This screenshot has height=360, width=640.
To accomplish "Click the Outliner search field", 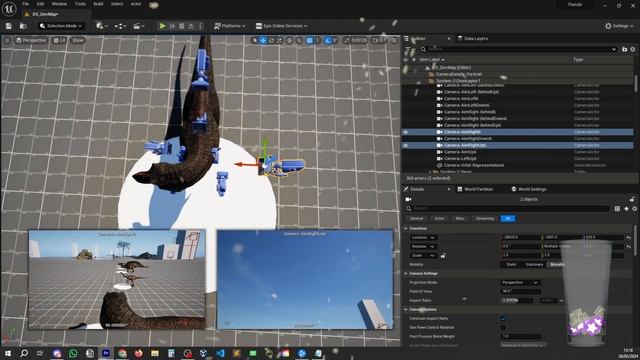I will (x=518, y=49).
